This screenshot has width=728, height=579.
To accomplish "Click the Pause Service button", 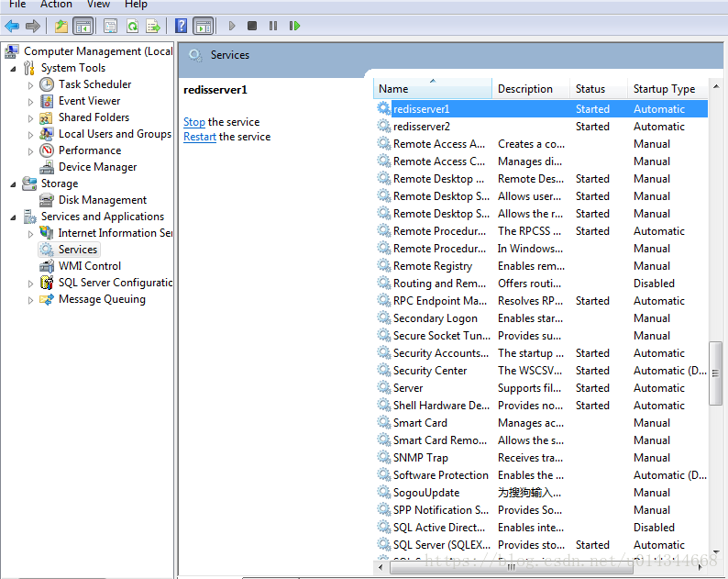I will (x=273, y=26).
